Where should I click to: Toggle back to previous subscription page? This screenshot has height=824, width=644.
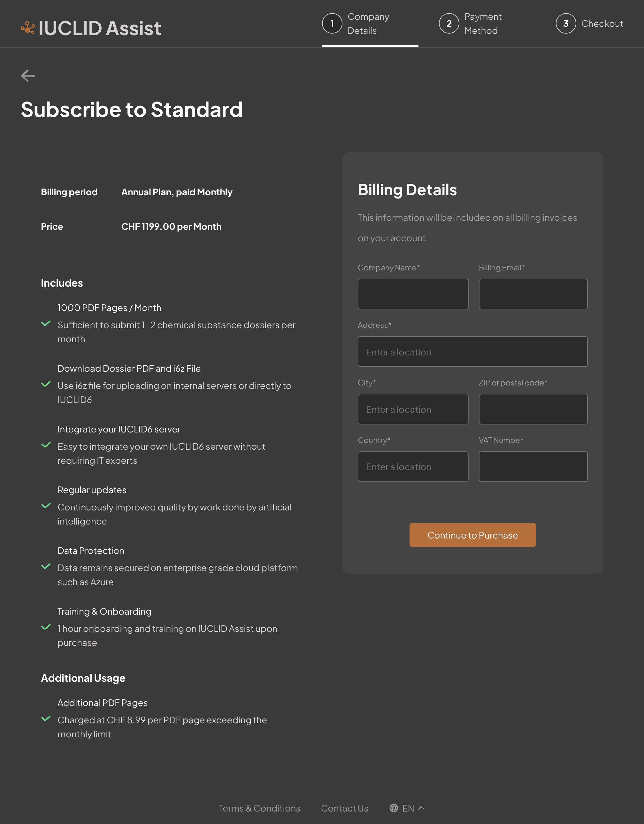click(x=28, y=75)
